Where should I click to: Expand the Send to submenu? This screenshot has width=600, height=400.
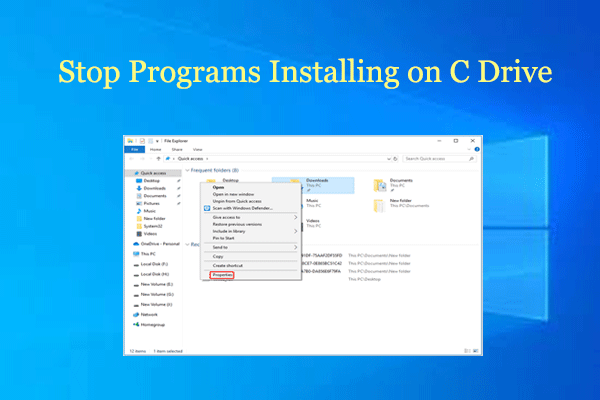click(x=295, y=247)
